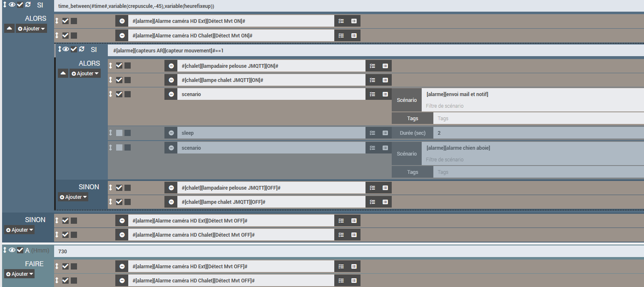Viewport: 644px width, 287px height.
Task: Click the Filtre de scénario field under envoi mail et notif
Action: tap(533, 106)
